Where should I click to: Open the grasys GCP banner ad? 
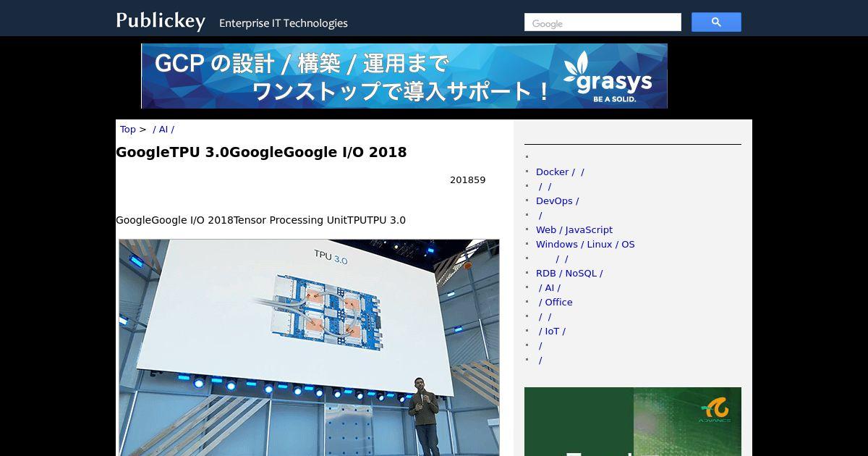[x=404, y=76]
